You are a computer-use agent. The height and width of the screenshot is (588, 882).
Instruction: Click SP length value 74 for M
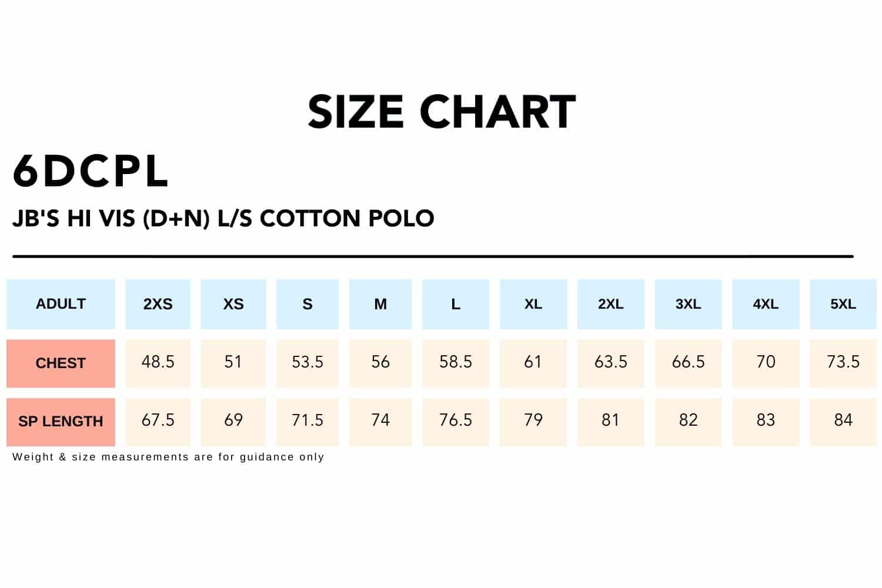[x=380, y=420]
